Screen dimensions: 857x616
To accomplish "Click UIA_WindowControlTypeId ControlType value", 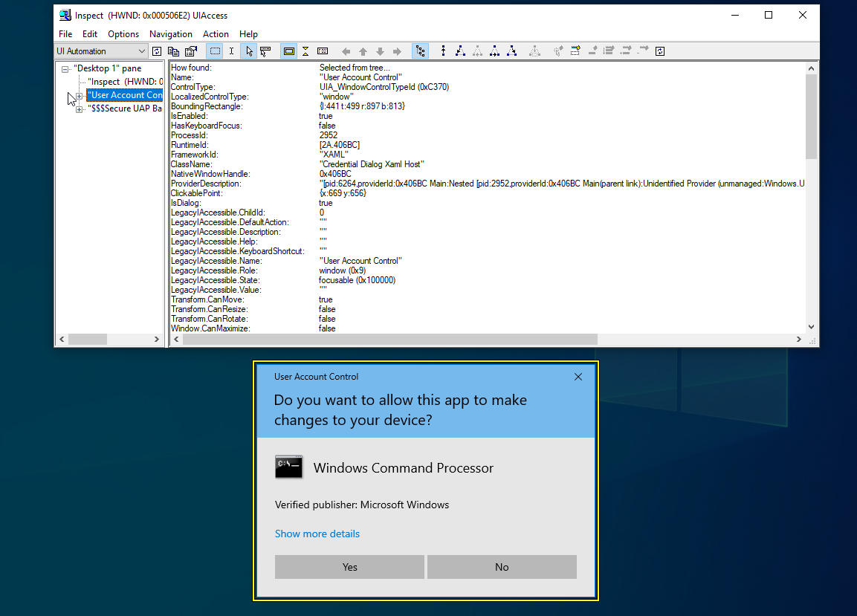I will tap(384, 88).
